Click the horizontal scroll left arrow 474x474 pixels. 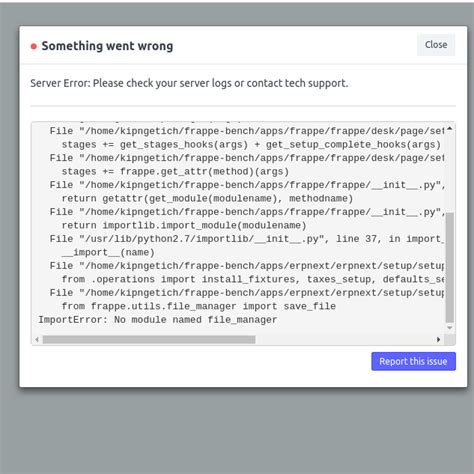pyautogui.click(x=37, y=339)
